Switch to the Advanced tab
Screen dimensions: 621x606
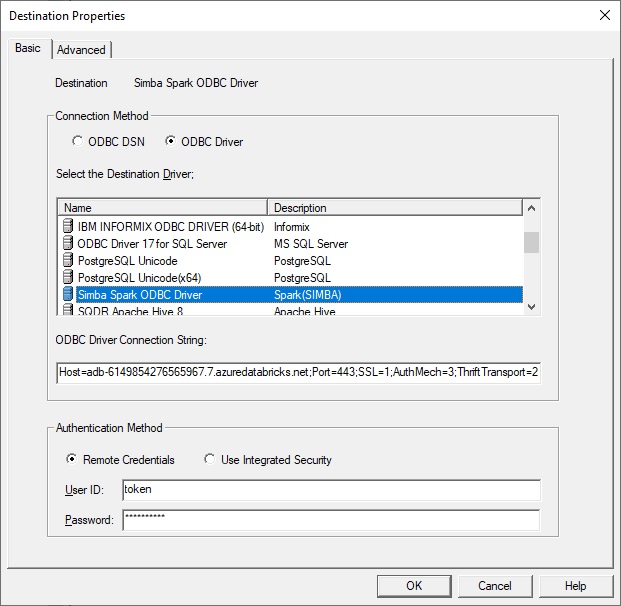[x=81, y=50]
